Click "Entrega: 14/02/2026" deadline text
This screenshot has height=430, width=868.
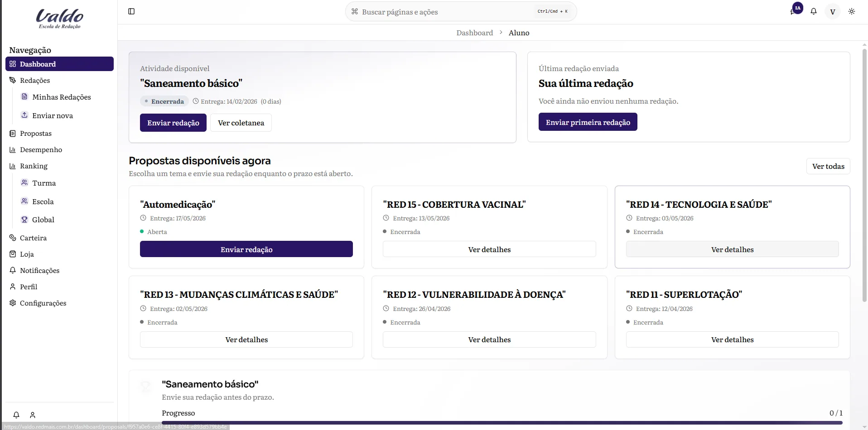tap(229, 101)
